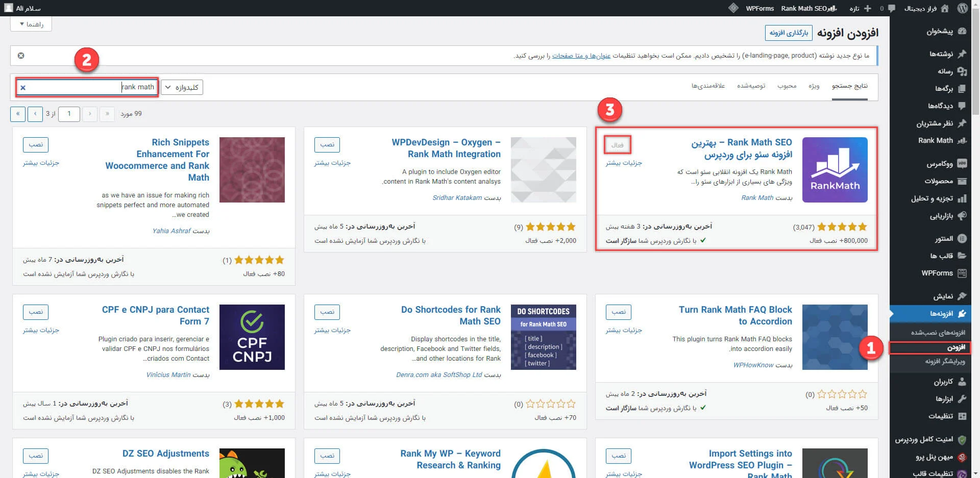Click the plus icon for تازه

coord(867,8)
